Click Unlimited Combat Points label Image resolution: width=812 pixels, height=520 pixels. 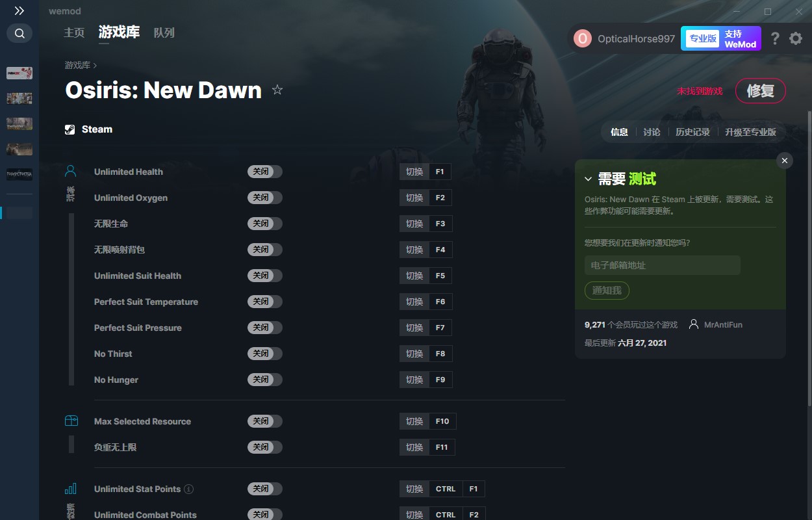(146, 515)
